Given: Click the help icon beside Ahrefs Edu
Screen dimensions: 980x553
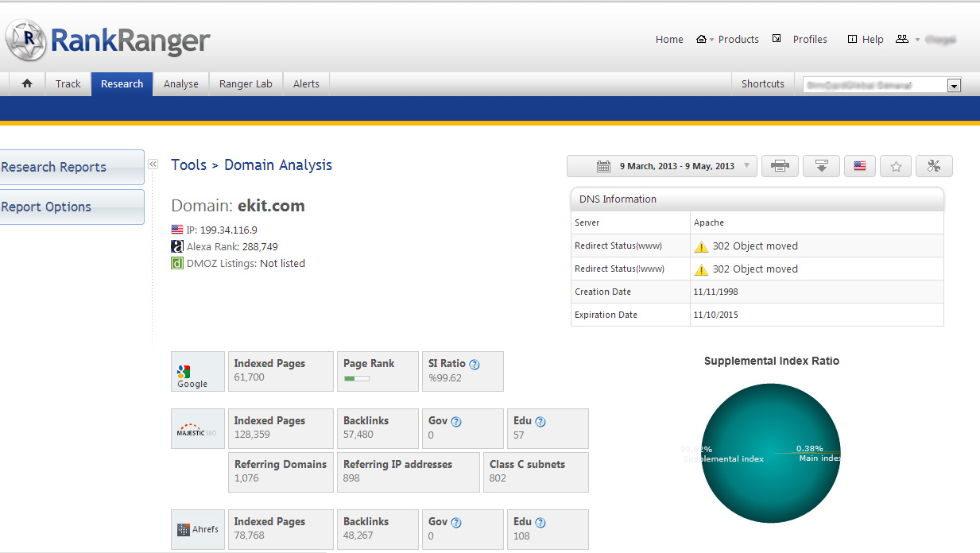Looking at the screenshot, I should (x=540, y=523).
